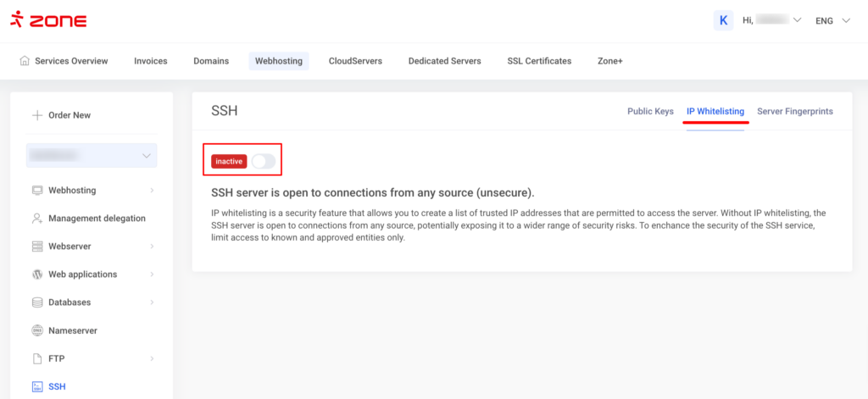Open the ENG language dropdown
868x399 pixels.
point(832,20)
